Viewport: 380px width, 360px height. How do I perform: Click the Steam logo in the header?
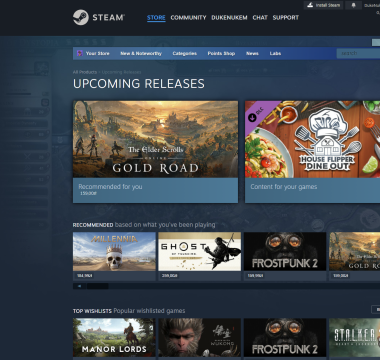99,17
